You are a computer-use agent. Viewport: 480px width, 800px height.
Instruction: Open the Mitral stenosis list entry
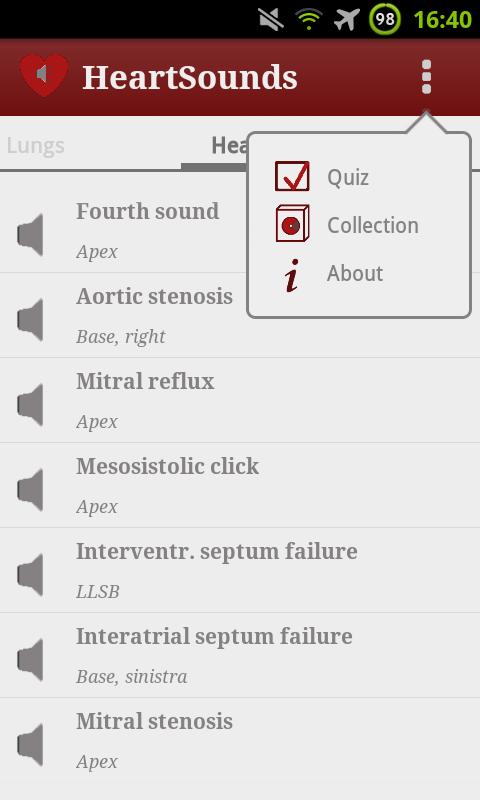point(240,740)
